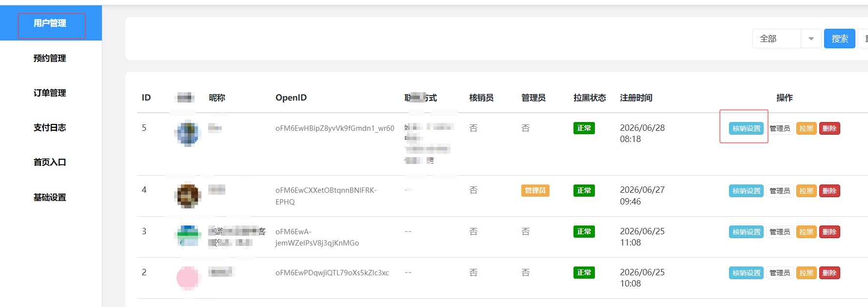Click 删除 button for user ID 5
Screen dimensions: 868x307
click(x=829, y=128)
